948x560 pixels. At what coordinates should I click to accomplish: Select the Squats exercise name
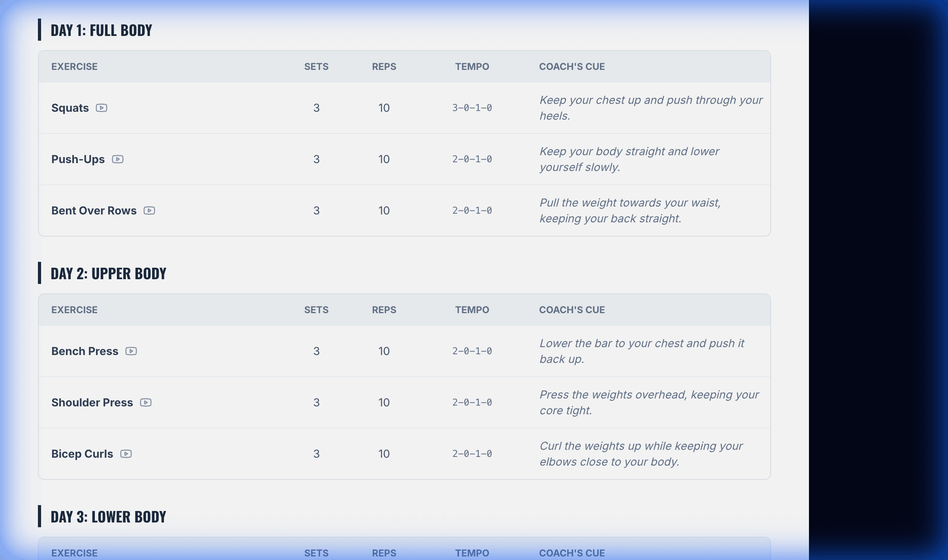(x=70, y=108)
